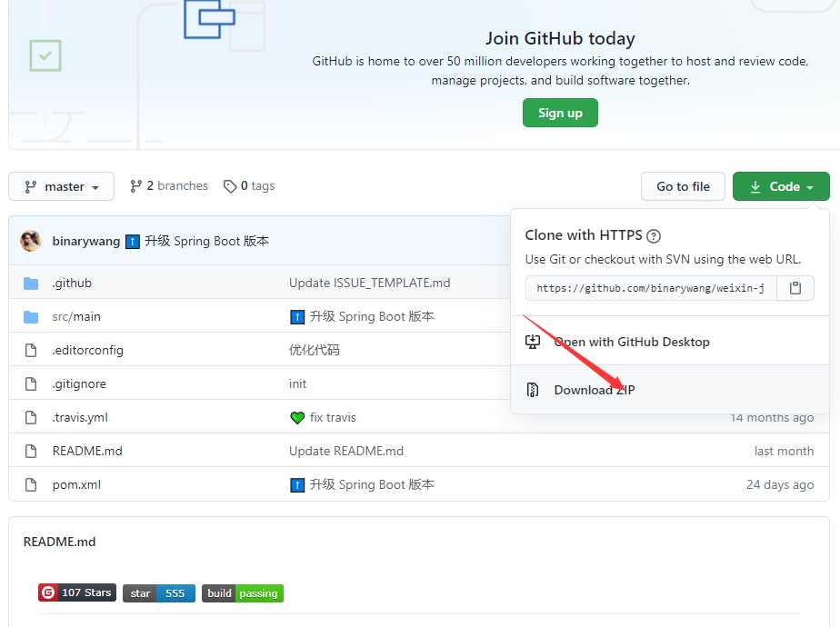Screen dimensions: 840x627
Task: Click the .gitignore file icon
Action: (x=31, y=383)
